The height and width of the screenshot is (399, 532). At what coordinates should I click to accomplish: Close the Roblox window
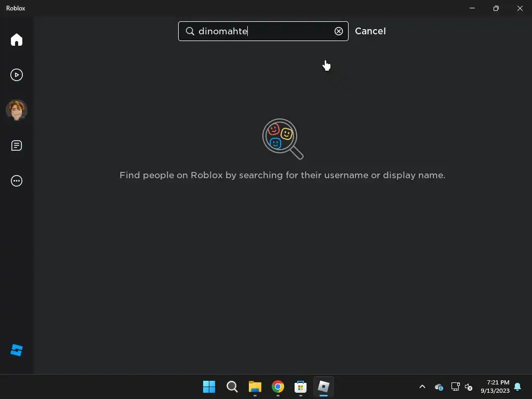[520, 8]
